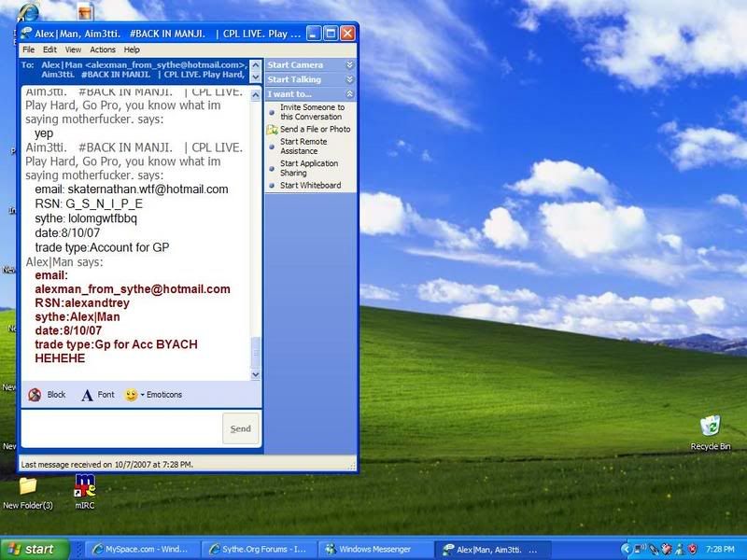Click text 'sythe:Alex|Man'
The image size is (747, 560).
point(78,316)
